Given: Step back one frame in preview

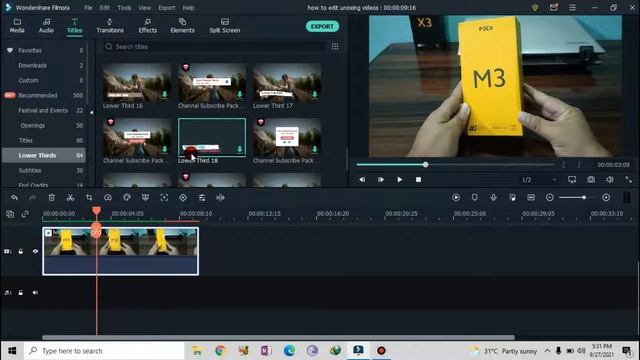Looking at the screenshot, I should (362, 180).
